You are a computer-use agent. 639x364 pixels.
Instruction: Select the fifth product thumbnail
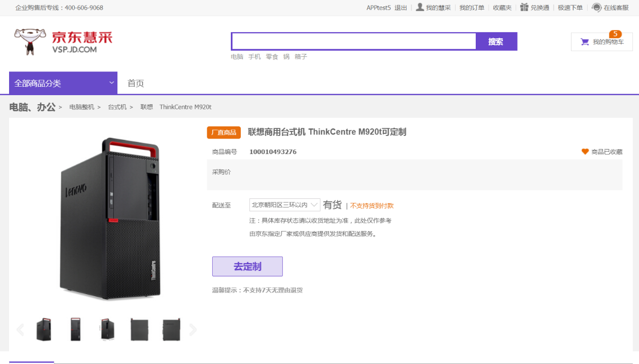[171, 330]
